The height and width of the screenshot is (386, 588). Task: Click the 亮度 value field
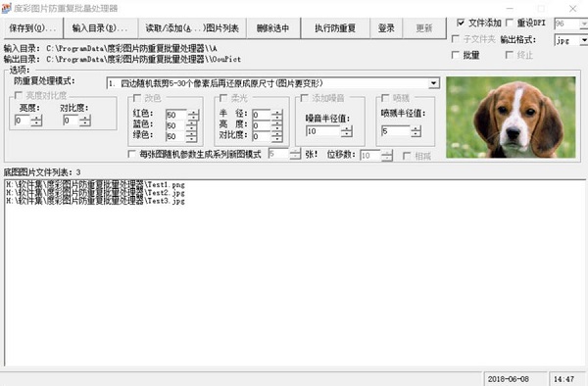[x=23, y=121]
